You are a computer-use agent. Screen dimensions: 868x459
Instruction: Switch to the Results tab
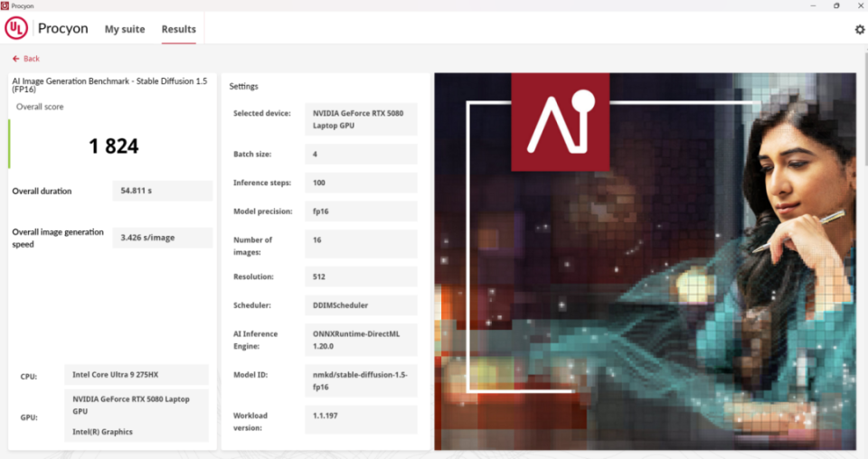178,29
